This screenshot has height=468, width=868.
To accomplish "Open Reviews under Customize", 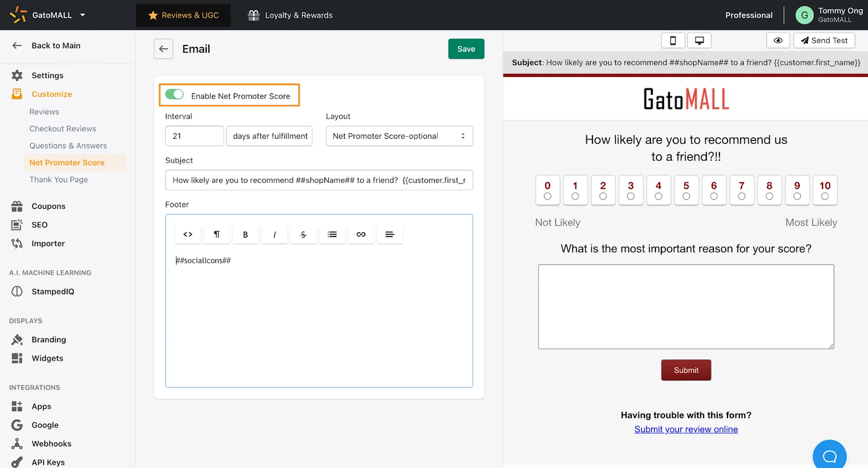I will coord(44,112).
